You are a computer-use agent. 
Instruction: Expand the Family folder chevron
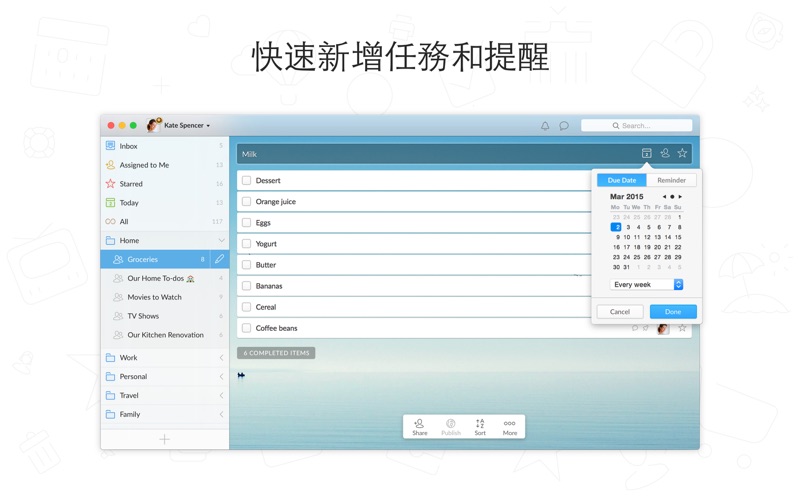[x=221, y=414]
